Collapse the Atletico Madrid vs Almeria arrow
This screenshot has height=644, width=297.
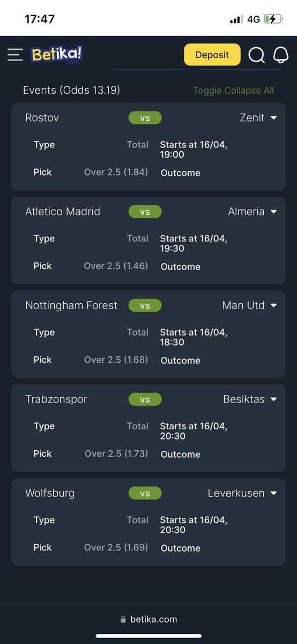(274, 211)
